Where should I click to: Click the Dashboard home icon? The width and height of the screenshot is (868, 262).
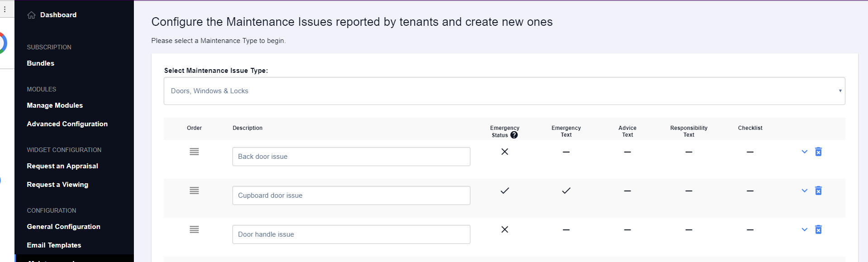pos(31,15)
